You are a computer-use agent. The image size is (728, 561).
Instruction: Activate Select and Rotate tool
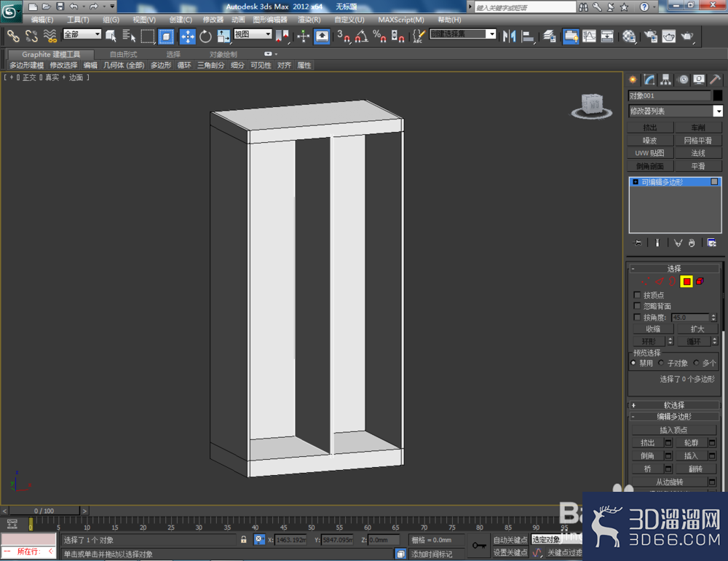[x=205, y=36]
